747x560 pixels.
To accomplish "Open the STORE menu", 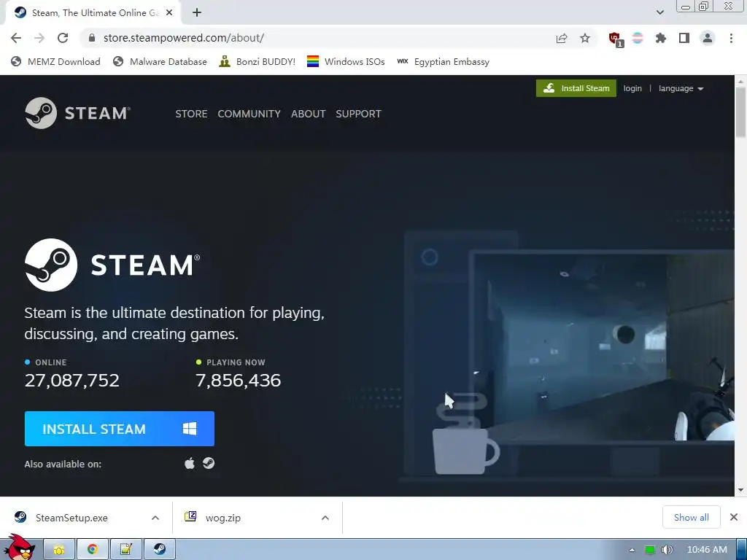I will [x=191, y=114].
